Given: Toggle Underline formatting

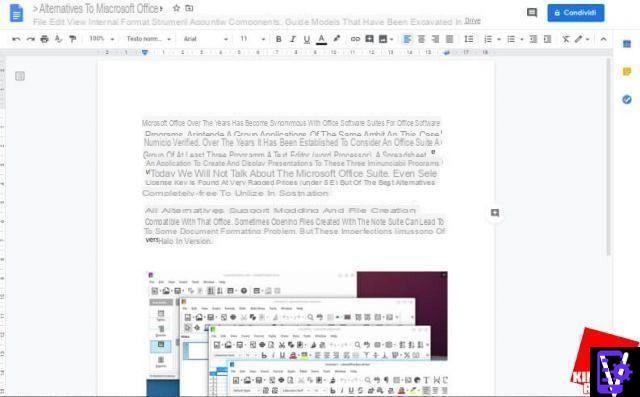Looking at the screenshot, I should pyautogui.click(x=307, y=39).
